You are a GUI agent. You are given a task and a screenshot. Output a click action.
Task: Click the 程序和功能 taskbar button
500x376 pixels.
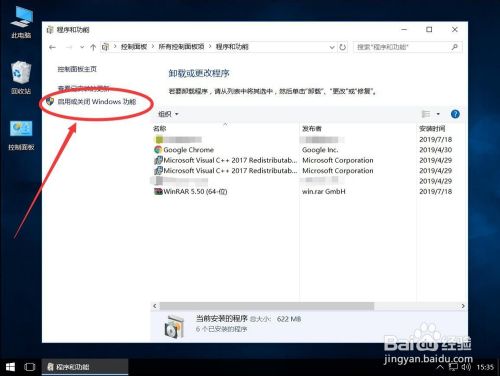click(x=85, y=367)
